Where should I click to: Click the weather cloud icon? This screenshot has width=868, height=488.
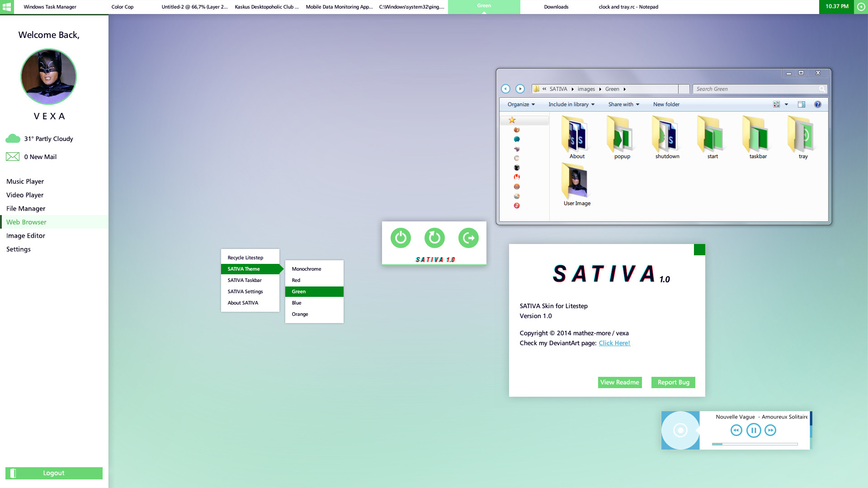point(13,138)
